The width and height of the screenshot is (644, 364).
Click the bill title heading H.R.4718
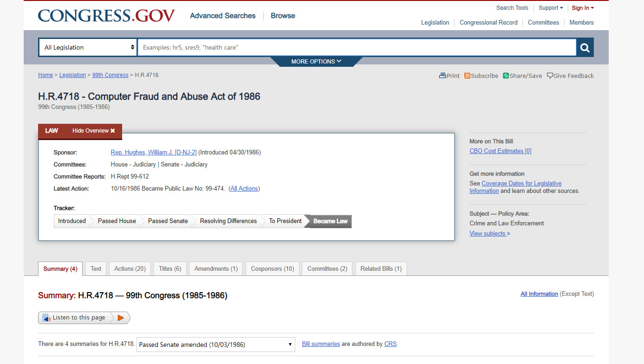(149, 96)
